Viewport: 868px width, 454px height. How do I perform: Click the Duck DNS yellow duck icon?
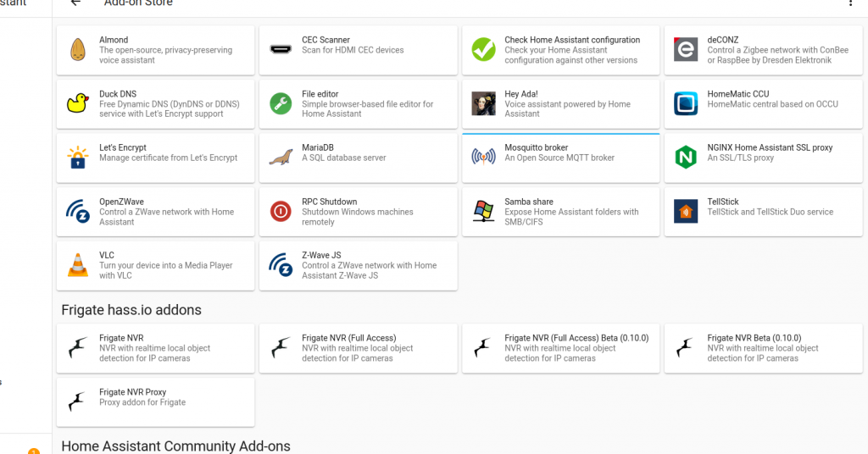78,103
